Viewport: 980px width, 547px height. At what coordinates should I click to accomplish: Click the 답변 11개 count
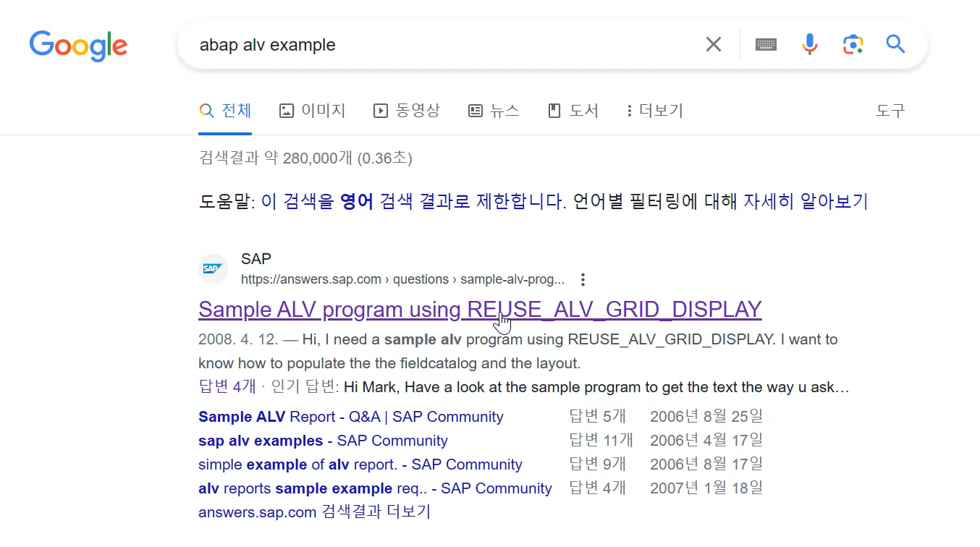click(x=601, y=441)
